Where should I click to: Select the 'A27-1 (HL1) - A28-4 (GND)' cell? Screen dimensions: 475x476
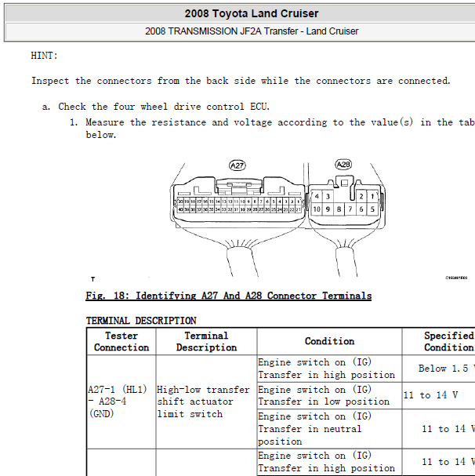pyautogui.click(x=121, y=402)
